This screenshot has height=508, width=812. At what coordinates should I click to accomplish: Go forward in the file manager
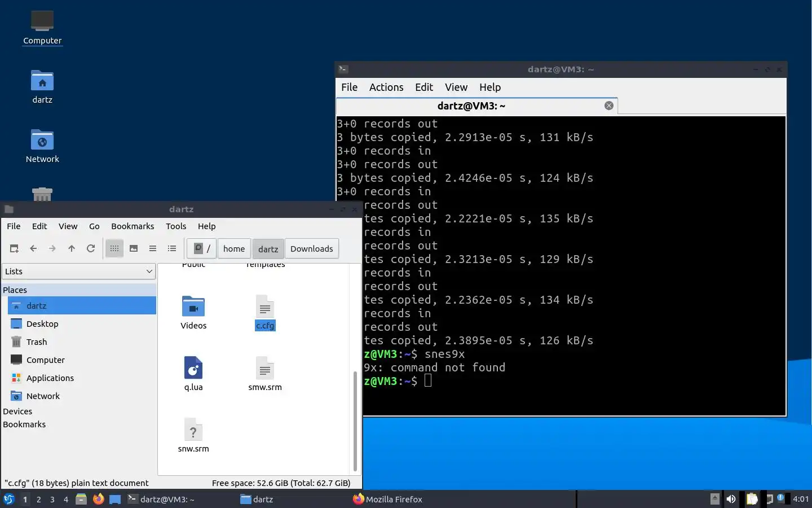[52, 248]
